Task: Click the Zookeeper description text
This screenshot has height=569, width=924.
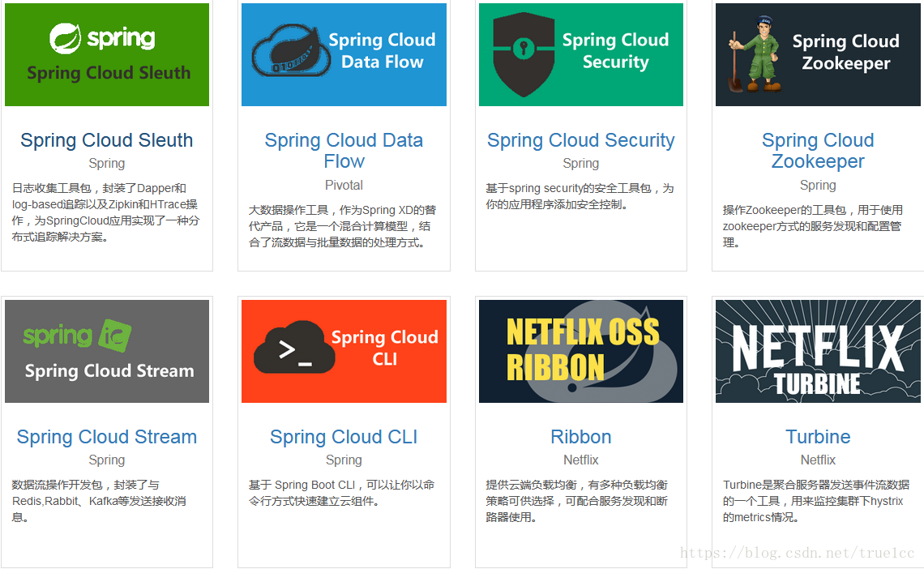Action: point(813,226)
